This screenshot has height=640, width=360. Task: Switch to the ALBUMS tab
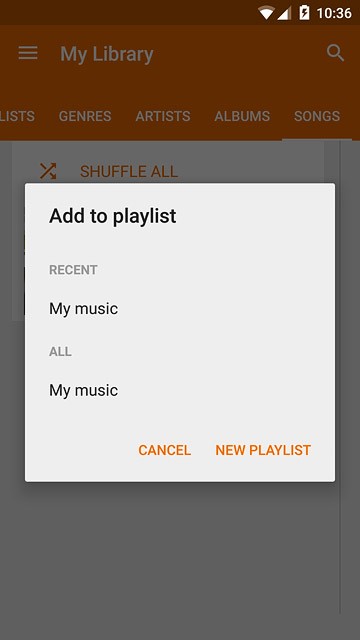point(242,116)
